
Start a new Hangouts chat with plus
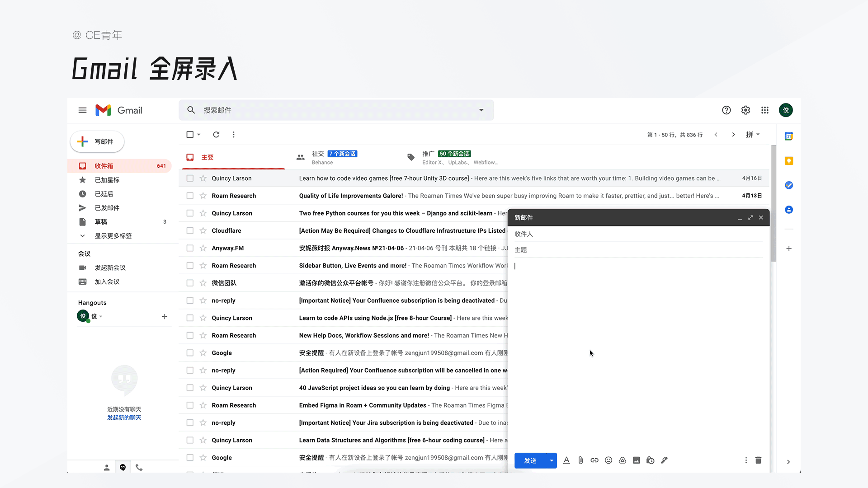point(165,317)
